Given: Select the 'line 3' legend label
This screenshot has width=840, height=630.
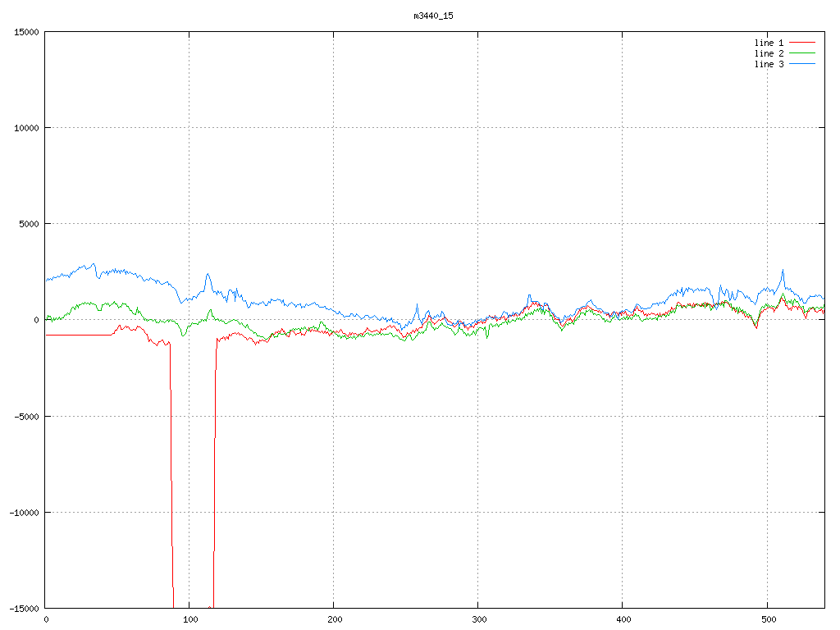Looking at the screenshot, I should coord(769,63).
